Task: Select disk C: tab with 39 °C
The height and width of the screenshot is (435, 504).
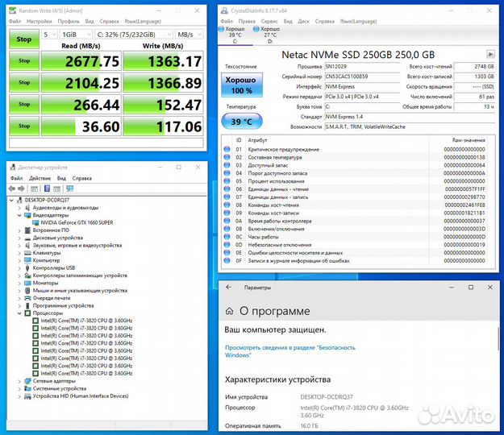Action: pos(235,35)
